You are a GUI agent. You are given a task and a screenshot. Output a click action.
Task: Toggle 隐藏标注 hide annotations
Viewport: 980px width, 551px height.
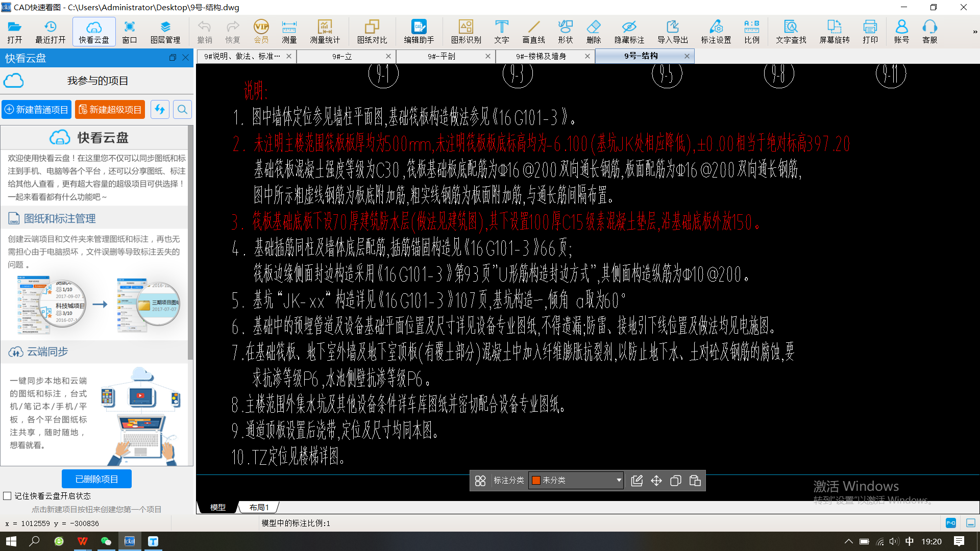tap(629, 32)
